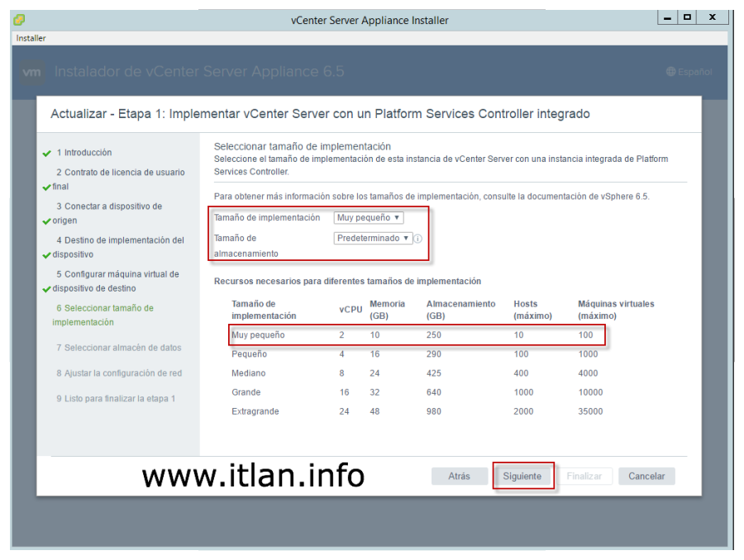Select the Extragrande table row
This screenshot has width=744, height=560.
[x=417, y=411]
